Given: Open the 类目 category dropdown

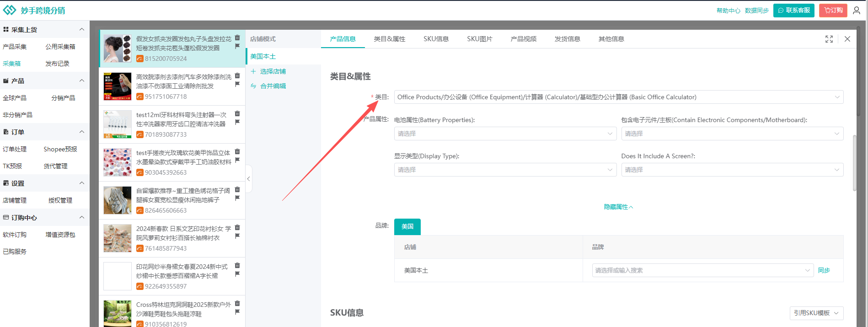Looking at the screenshot, I should click(x=618, y=97).
